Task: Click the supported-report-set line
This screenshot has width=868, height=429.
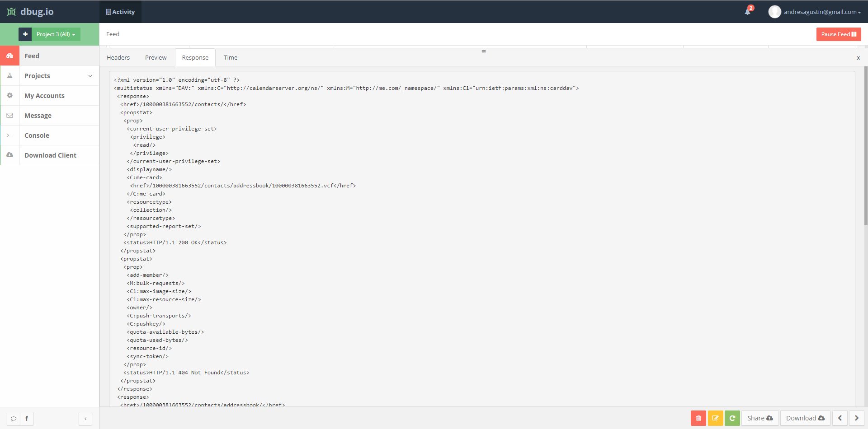Action: coord(164,226)
